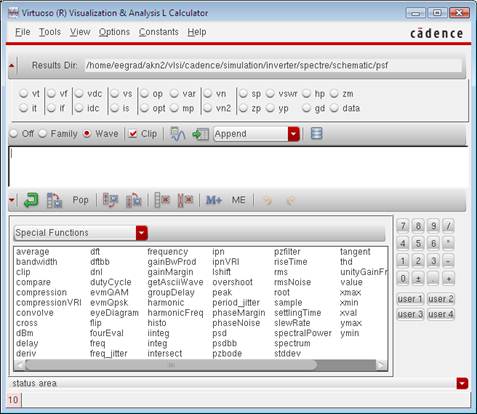Select the Off radio button
Viewport: 477px width, 414px height.
[x=14, y=134]
